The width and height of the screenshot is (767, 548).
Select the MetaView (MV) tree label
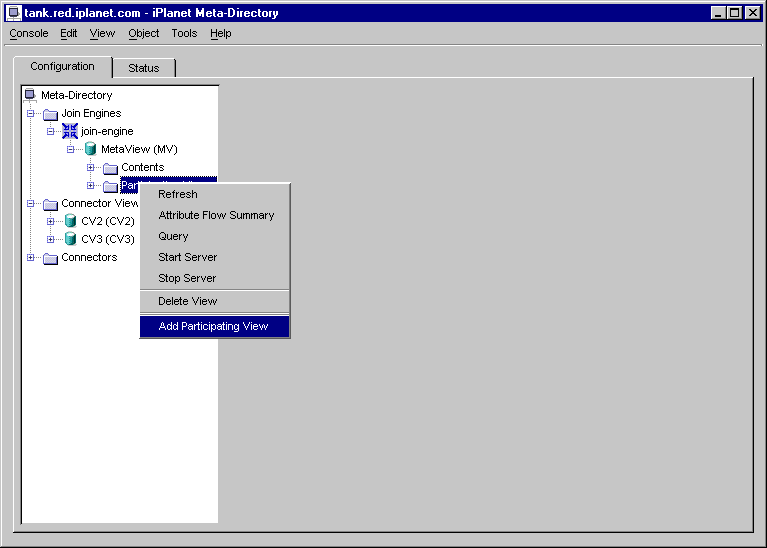139,149
